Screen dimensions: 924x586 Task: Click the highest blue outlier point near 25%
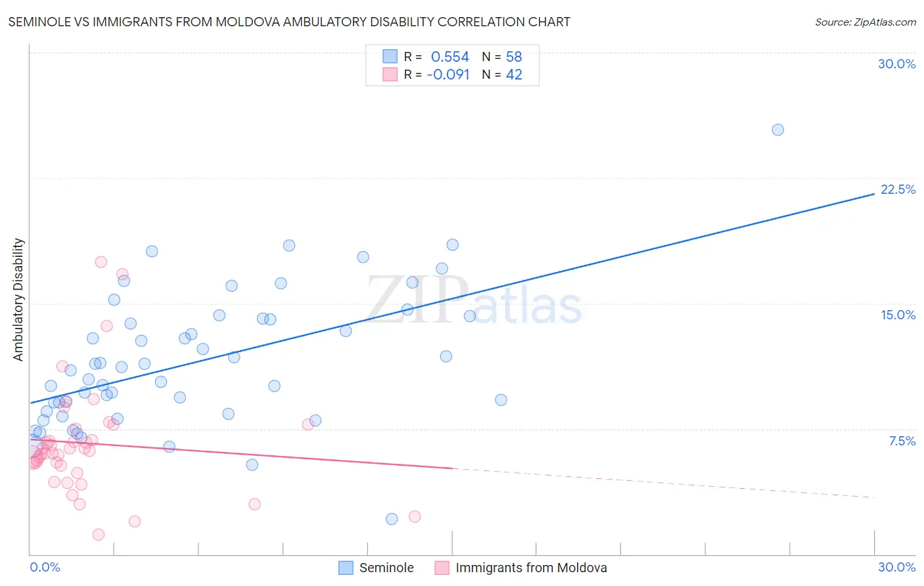tap(777, 129)
